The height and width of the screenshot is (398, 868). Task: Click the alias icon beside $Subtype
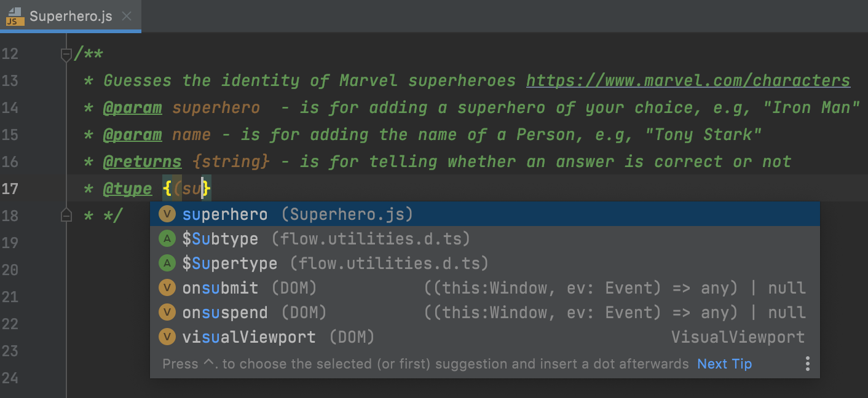[167, 239]
